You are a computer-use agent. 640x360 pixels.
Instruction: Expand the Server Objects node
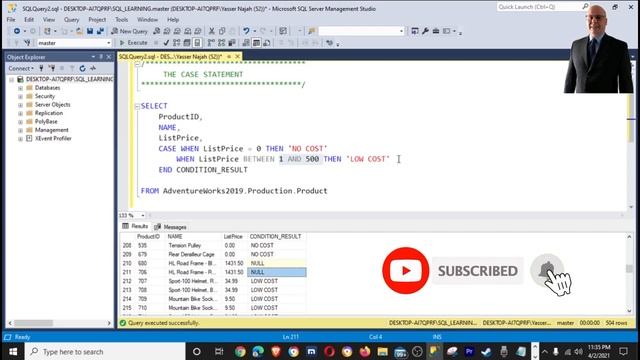point(20,105)
